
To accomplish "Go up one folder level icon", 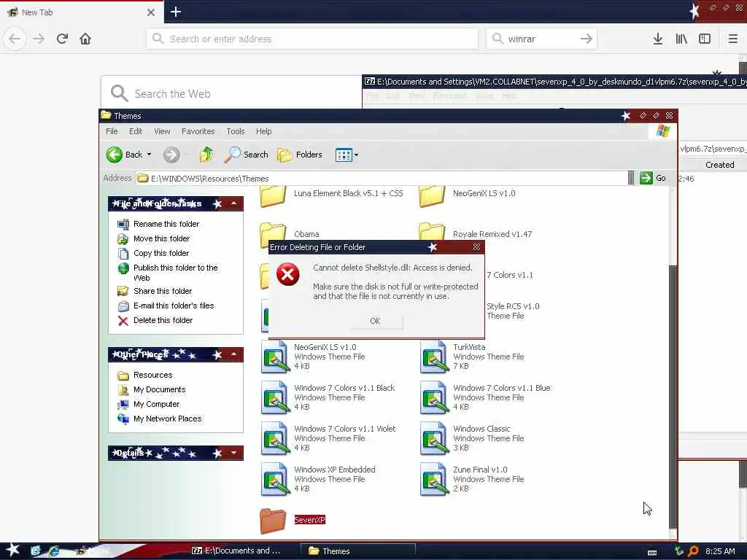I will (206, 155).
